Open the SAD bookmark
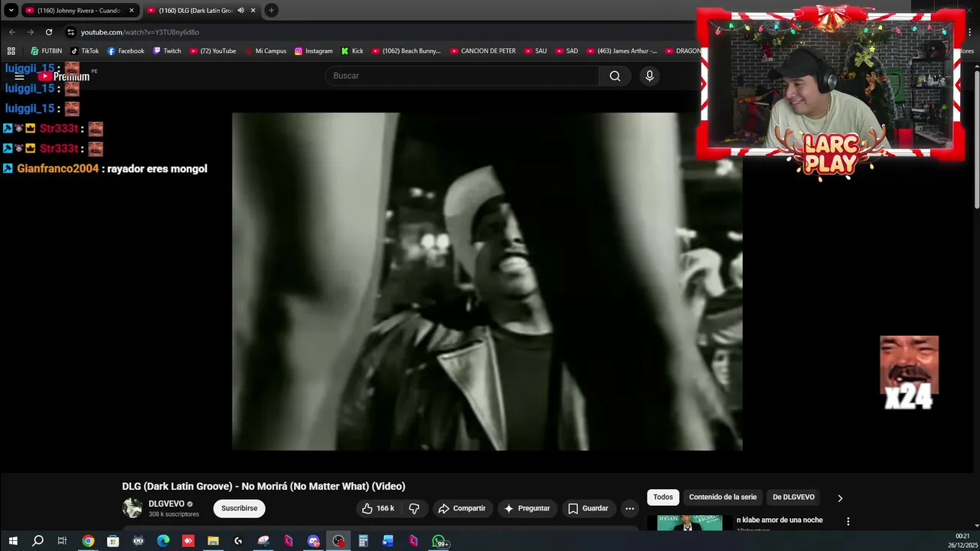The width and height of the screenshot is (980, 551). point(566,51)
